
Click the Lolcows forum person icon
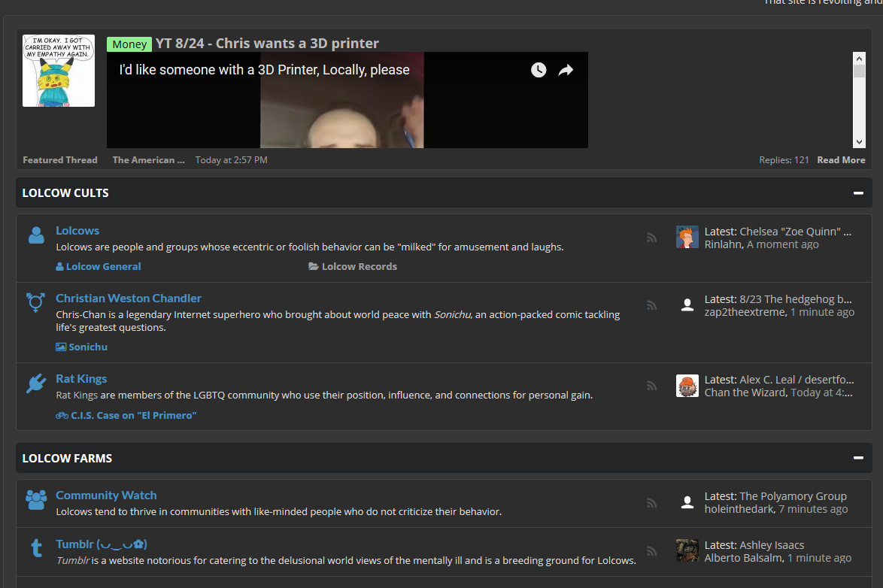(36, 235)
